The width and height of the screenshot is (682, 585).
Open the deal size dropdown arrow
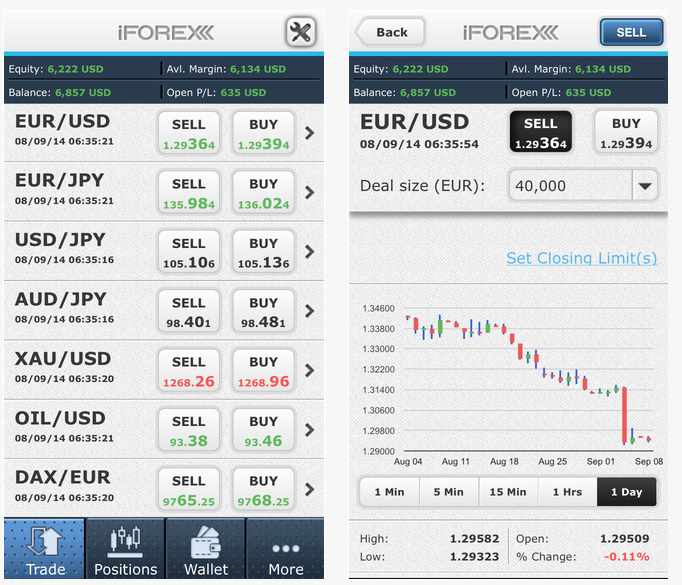pos(645,186)
